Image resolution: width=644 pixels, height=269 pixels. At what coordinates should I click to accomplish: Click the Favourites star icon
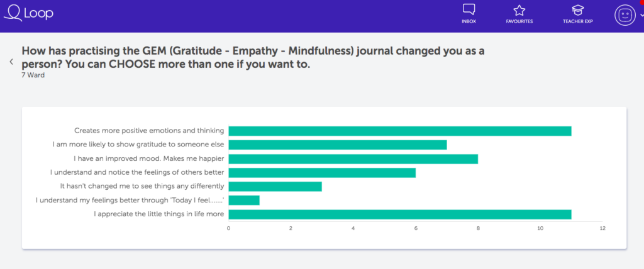pyautogui.click(x=519, y=10)
